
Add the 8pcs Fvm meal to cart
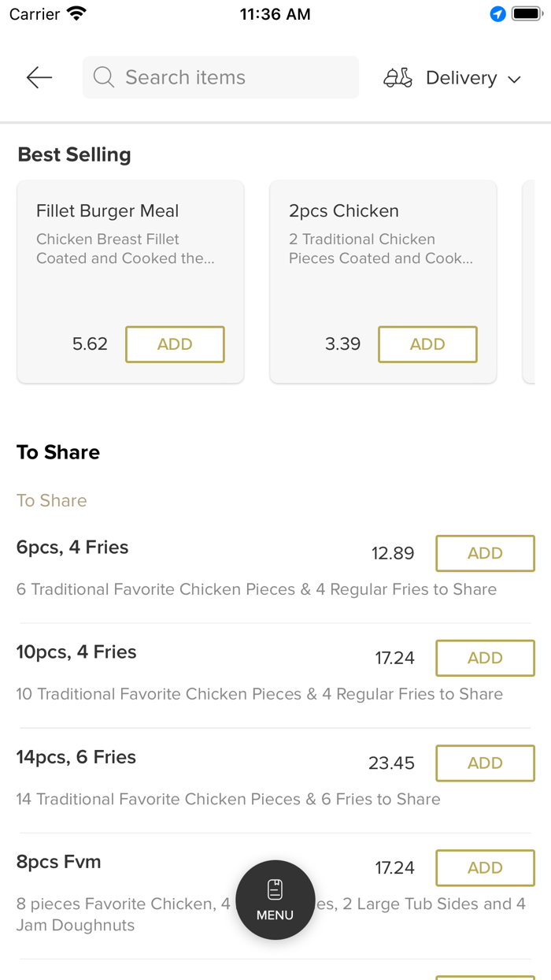485,867
